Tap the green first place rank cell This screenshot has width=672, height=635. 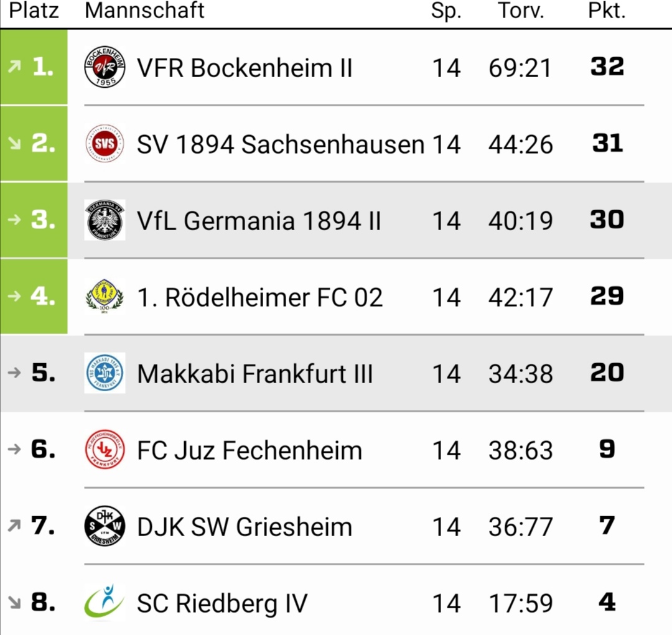coord(34,67)
